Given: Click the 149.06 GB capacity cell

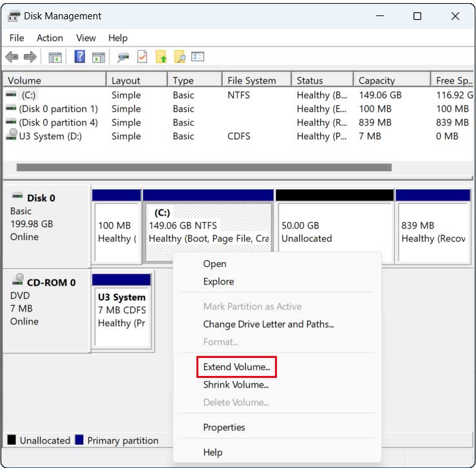Looking at the screenshot, I should pyautogui.click(x=380, y=95).
